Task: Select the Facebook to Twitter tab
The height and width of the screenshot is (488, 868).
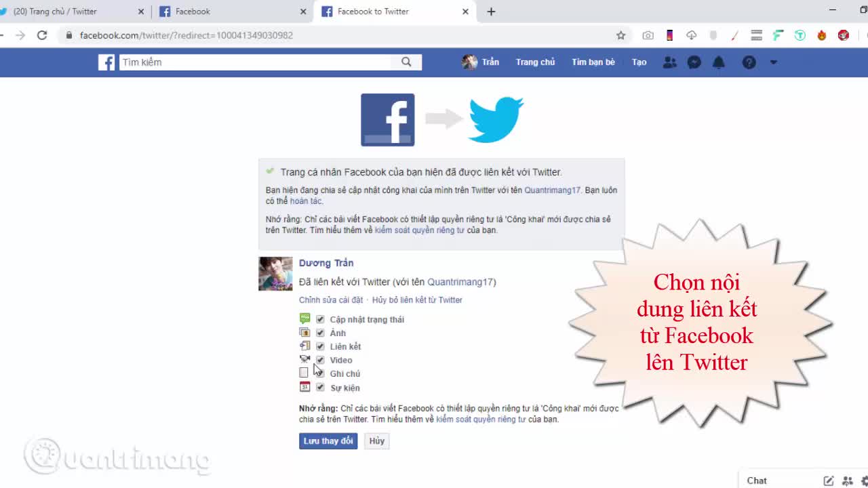Action: 395,12
